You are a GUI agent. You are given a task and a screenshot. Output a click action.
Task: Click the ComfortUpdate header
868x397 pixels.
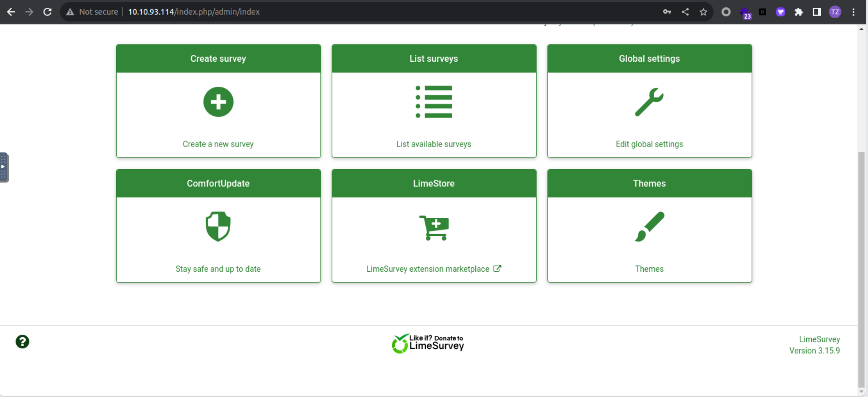tap(218, 183)
